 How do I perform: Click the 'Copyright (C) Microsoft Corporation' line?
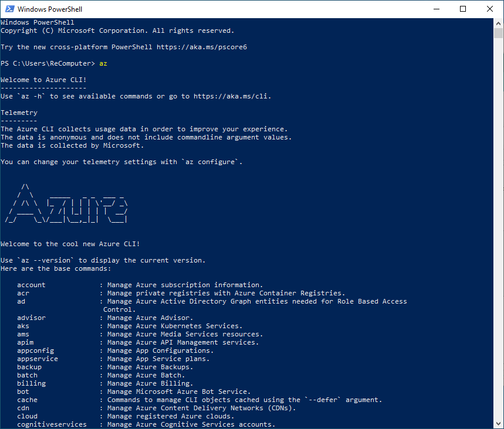(x=117, y=31)
